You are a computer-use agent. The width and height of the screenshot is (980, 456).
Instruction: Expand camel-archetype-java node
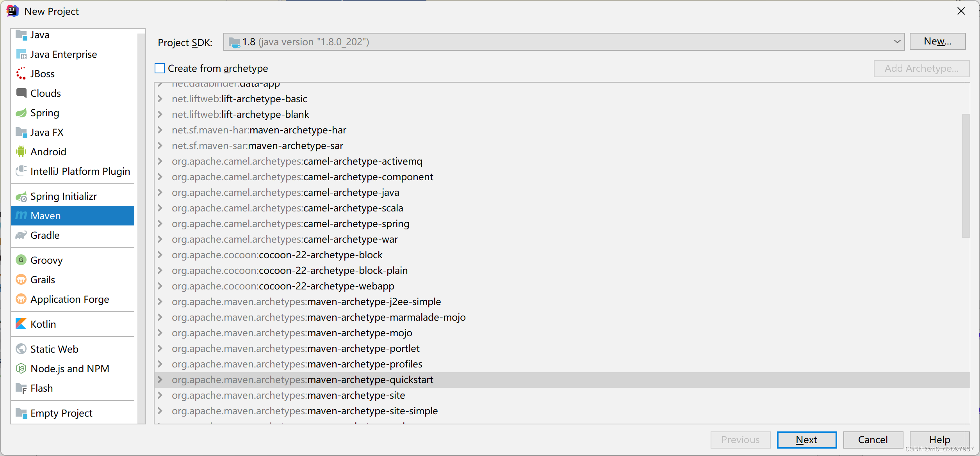160,192
